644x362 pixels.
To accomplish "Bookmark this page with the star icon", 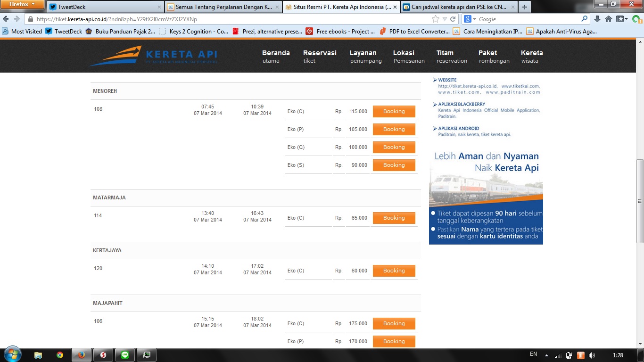I will [436, 19].
